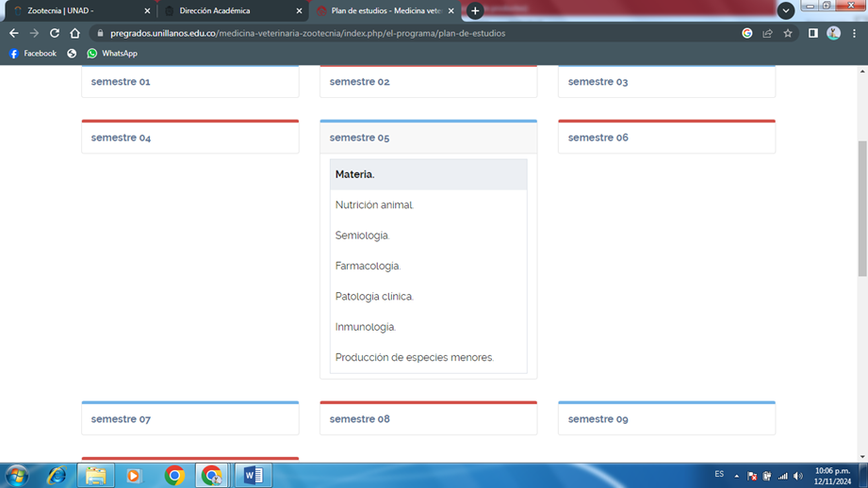This screenshot has width=868, height=488.
Task: Click the browser back arrow
Action: (13, 33)
